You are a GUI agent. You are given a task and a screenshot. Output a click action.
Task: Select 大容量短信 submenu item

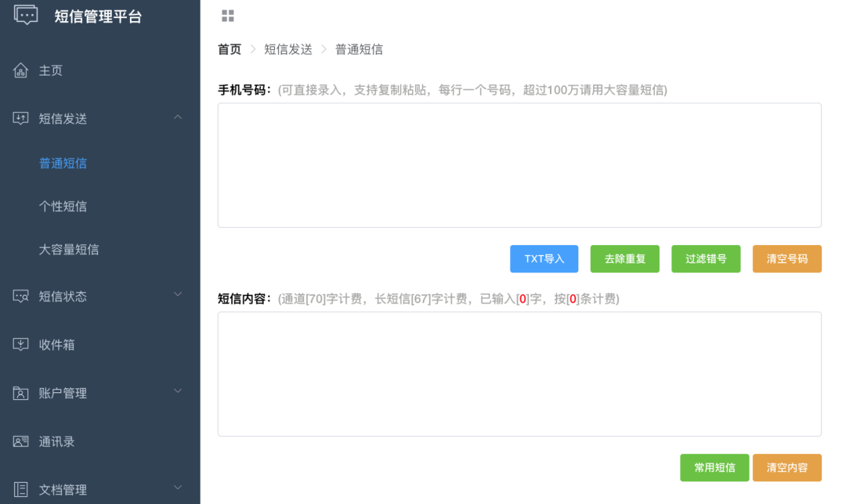click(x=68, y=250)
